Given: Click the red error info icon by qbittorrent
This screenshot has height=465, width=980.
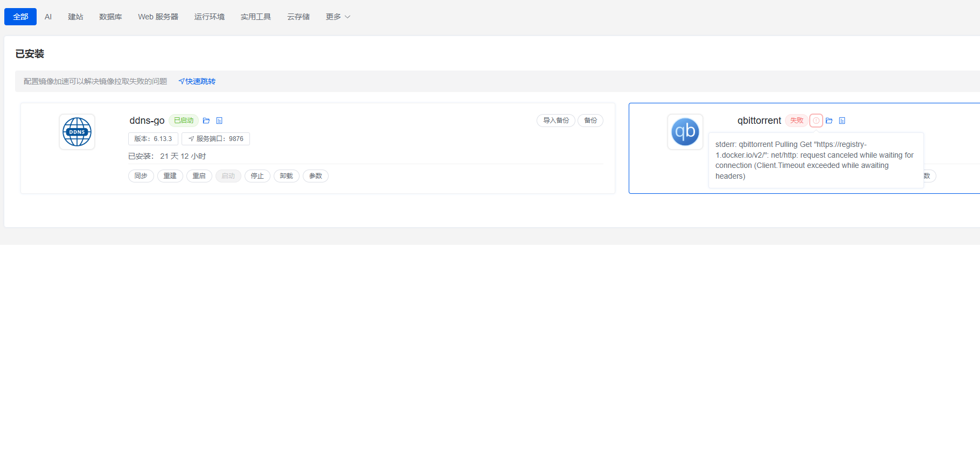Looking at the screenshot, I should (816, 121).
